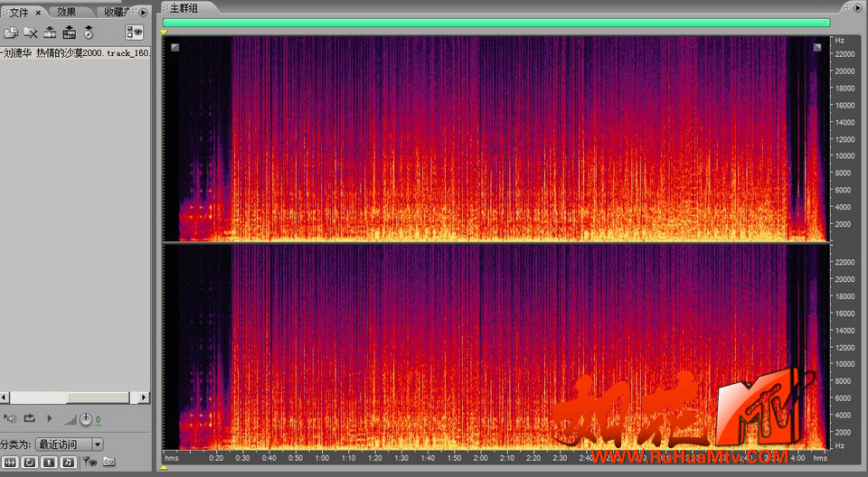Click 0:20 on the time ruler
Image resolution: width=868 pixels, height=477 pixels.
[x=216, y=458]
